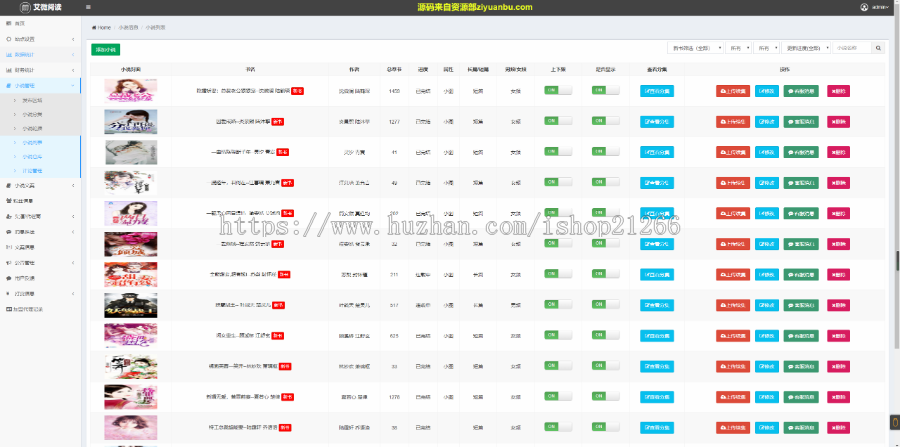Click 查看分集 button in the 1776-chapter row
Screen dimensions: 900x447
pos(657,397)
